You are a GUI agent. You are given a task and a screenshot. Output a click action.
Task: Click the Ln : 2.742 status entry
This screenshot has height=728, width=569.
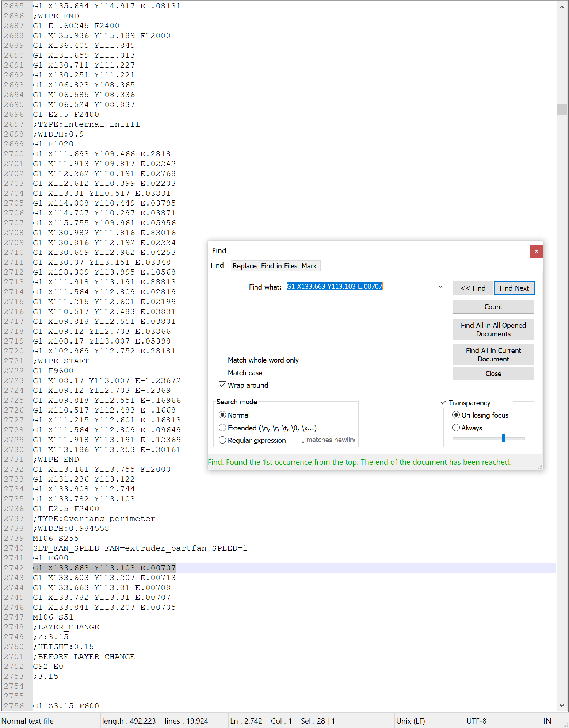[x=246, y=721]
